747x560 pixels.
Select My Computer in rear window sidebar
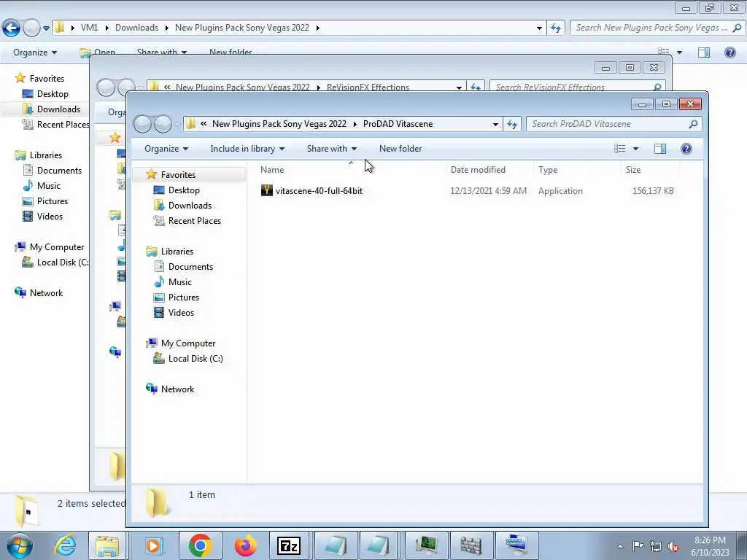pos(57,247)
